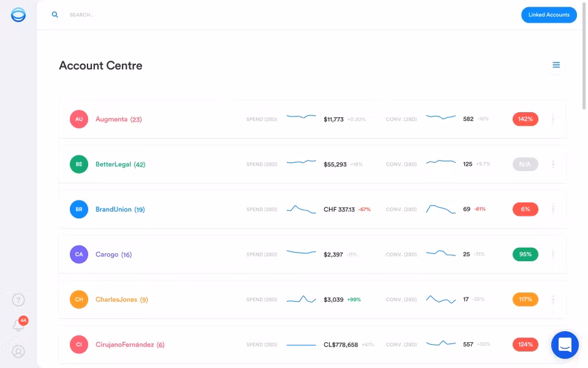This screenshot has width=588, height=368.
Task: Click the N/A badge on BetterLegal's row
Action: [525, 164]
